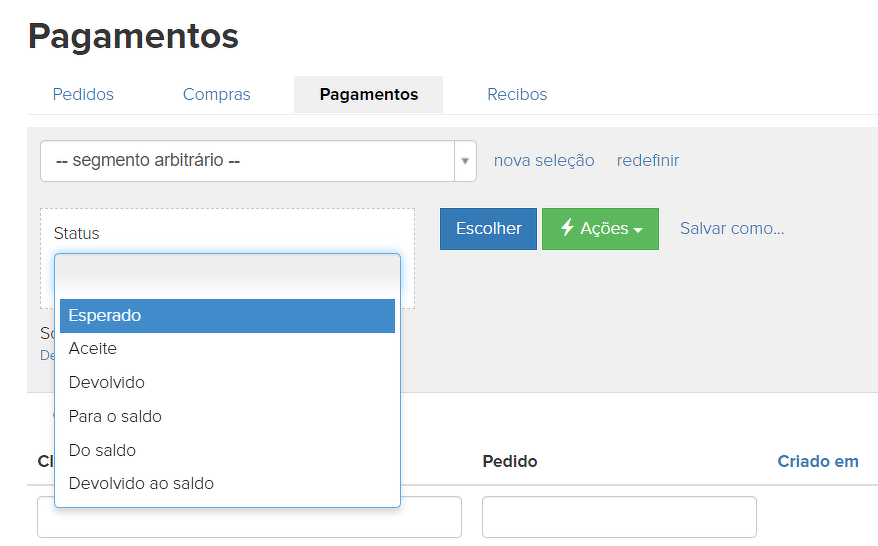Expand the segmento arbitrário dropdown
Image resolution: width=878 pixels, height=546 pixels.
coord(258,161)
